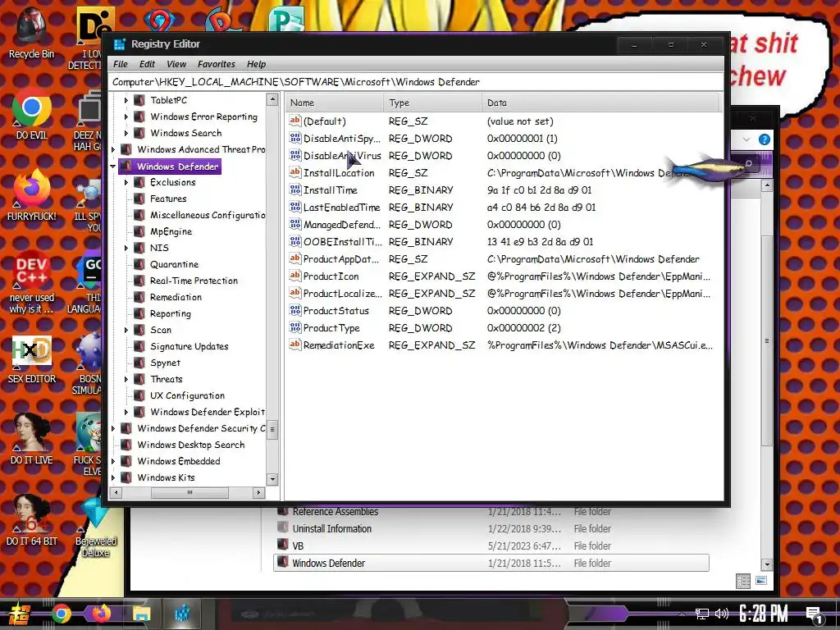Select the Signature Updates key
Image resolution: width=840 pixels, height=630 pixels.
[x=189, y=347]
